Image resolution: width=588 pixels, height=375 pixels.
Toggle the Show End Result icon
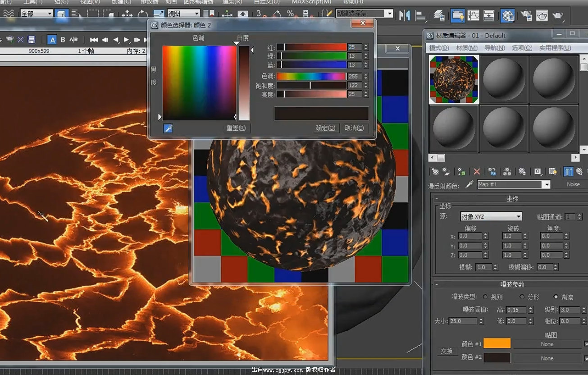pyautogui.click(x=569, y=172)
